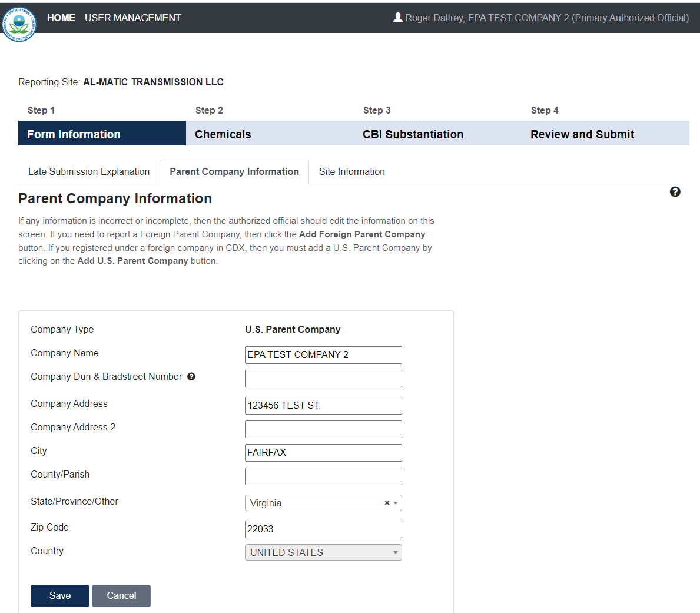Screen dimensions: 700x613
Task: Select the Parent Company Information tab
Action: tap(234, 172)
